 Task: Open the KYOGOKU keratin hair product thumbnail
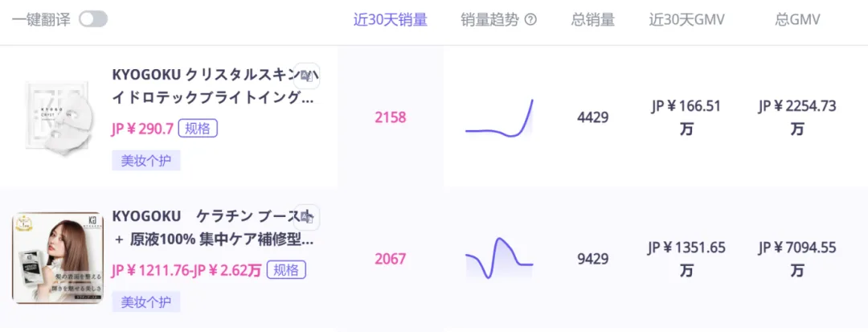[57, 258]
